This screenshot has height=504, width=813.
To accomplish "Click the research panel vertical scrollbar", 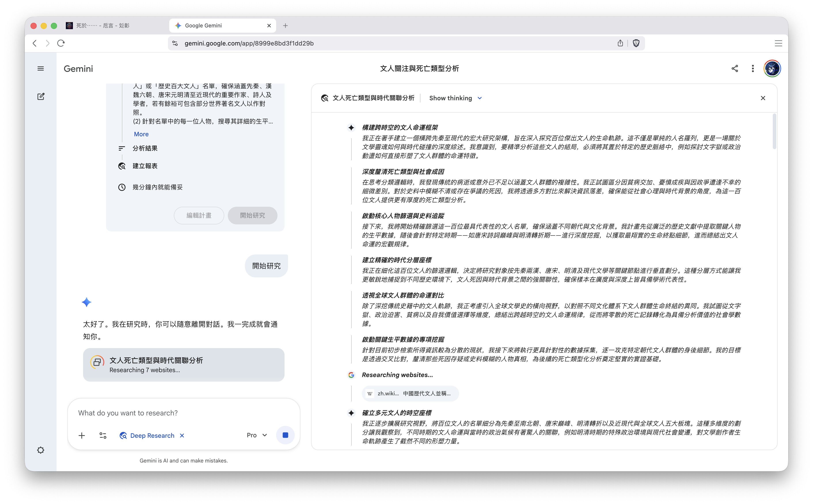I will click(774, 132).
